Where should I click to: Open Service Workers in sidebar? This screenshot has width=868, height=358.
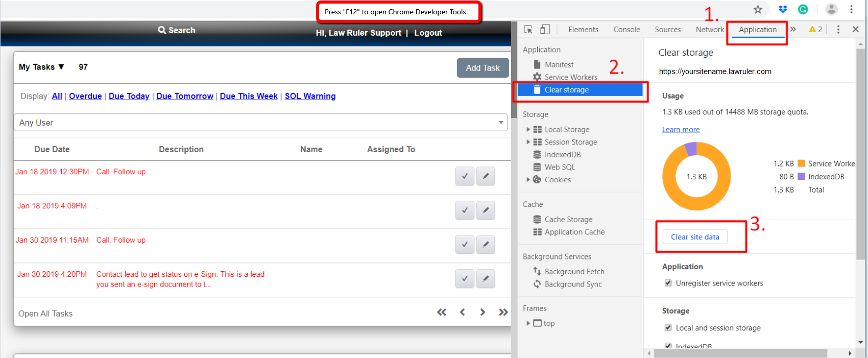coord(571,77)
